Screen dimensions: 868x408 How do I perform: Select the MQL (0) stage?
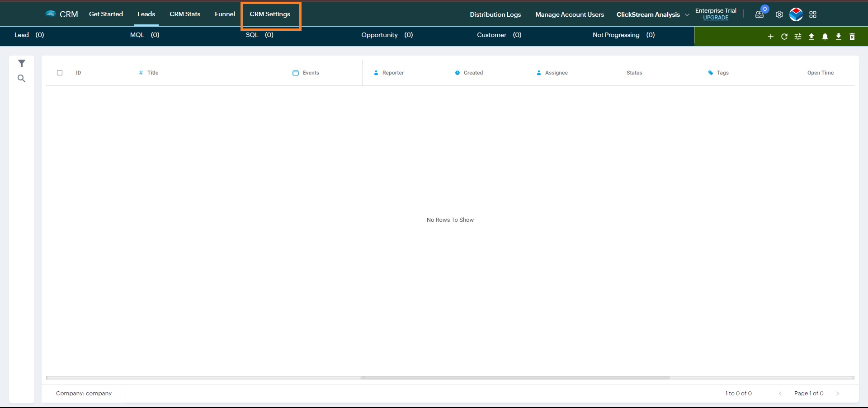(145, 35)
